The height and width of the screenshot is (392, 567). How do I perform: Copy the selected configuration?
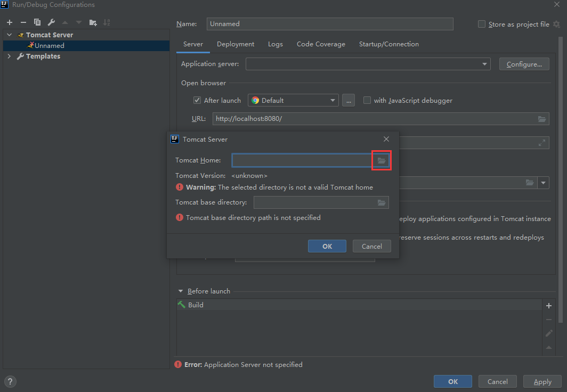click(x=37, y=22)
